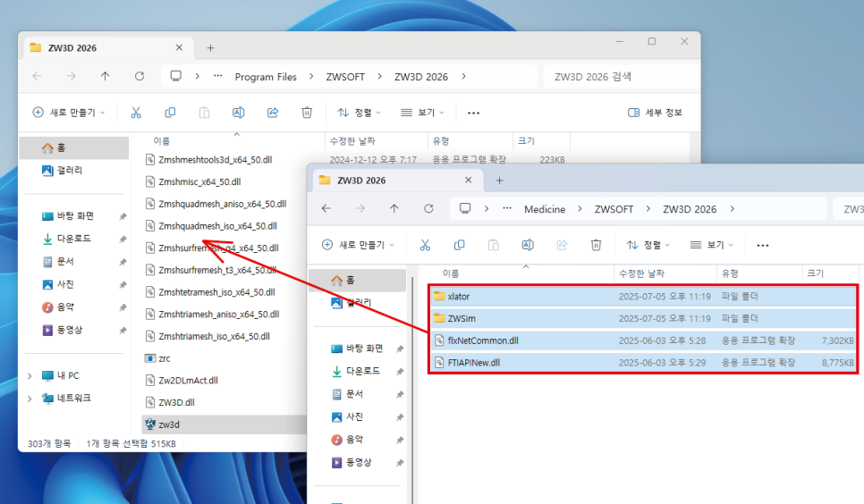Select zw3d application in Program Files window
The width and height of the screenshot is (864, 504).
[224, 424]
